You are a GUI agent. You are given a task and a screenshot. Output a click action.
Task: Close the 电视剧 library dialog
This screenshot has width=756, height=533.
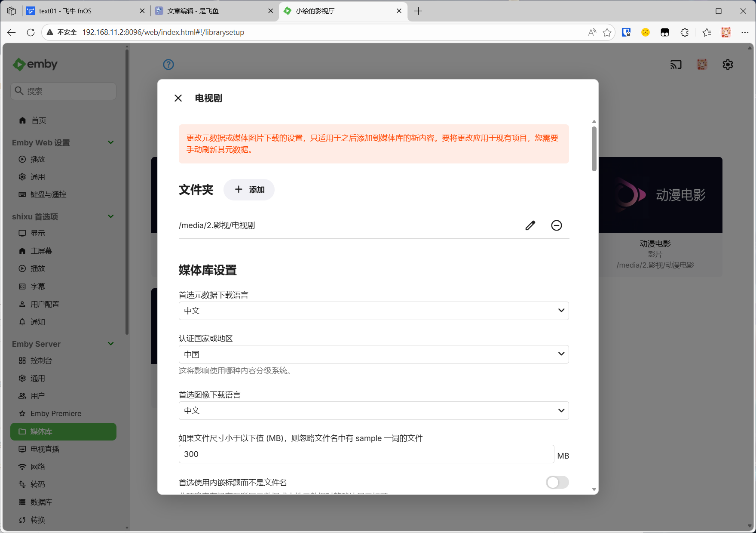178,98
